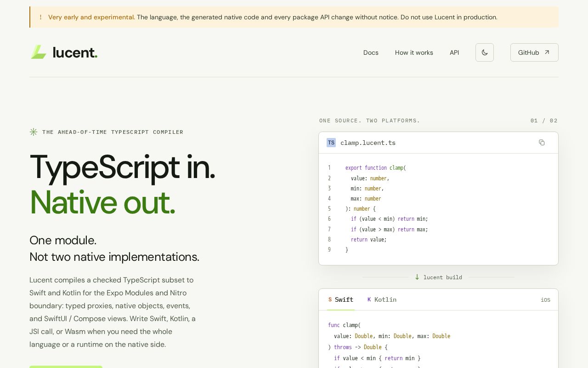The image size is (588, 368).
Task: Click the 'TypeScript in.' heading
Action: coord(122,167)
